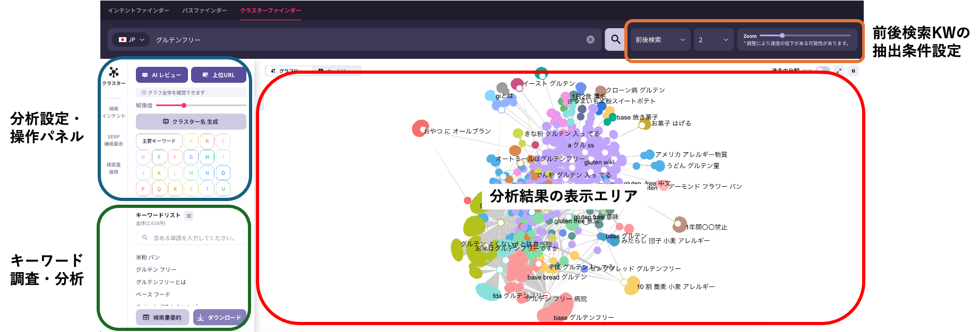
Task: Open the 検索量要約 table summary
Action: [x=162, y=317]
